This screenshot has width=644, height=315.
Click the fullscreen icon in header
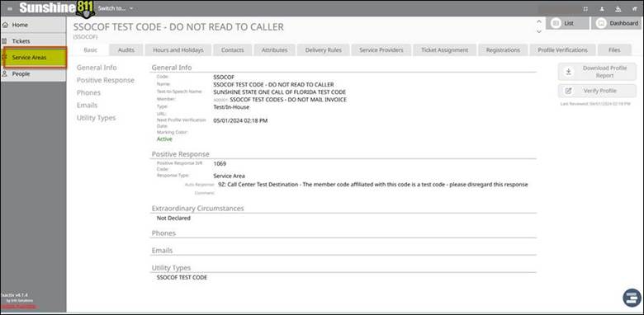(585, 9)
